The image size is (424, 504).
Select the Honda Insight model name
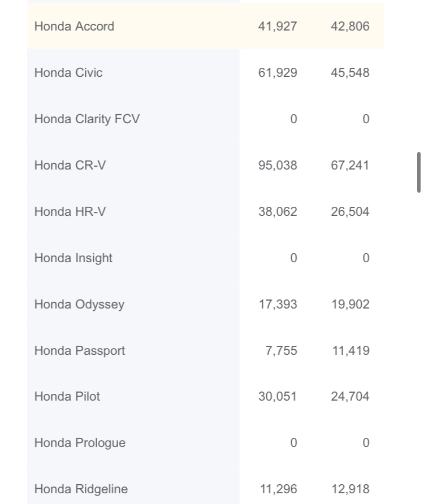click(x=73, y=258)
